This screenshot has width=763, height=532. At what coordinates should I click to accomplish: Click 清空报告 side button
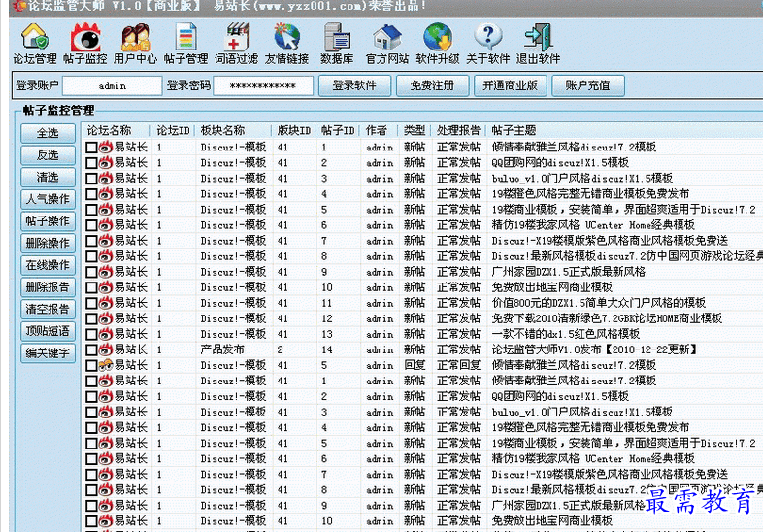pyautogui.click(x=48, y=309)
